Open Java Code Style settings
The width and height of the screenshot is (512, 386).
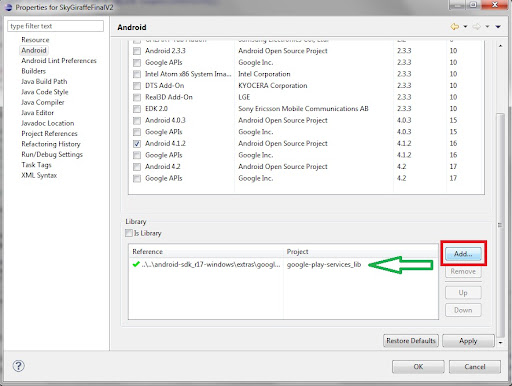click(x=45, y=92)
